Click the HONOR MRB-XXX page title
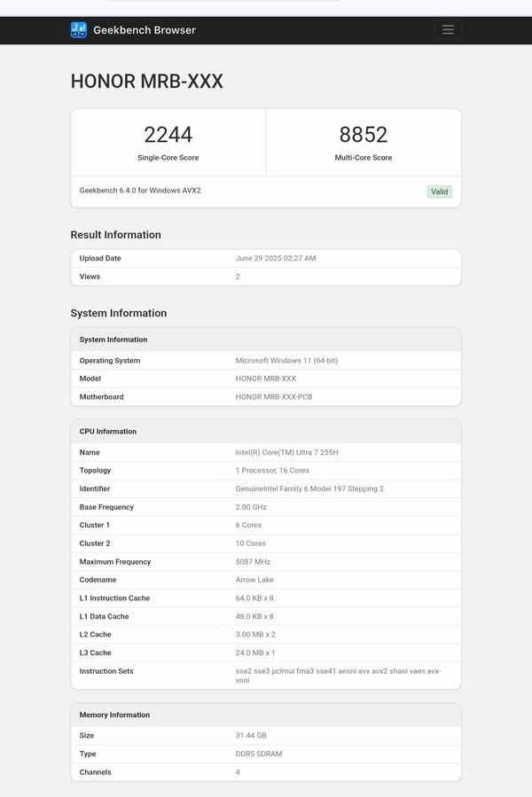The height and width of the screenshot is (797, 532). [x=146, y=82]
